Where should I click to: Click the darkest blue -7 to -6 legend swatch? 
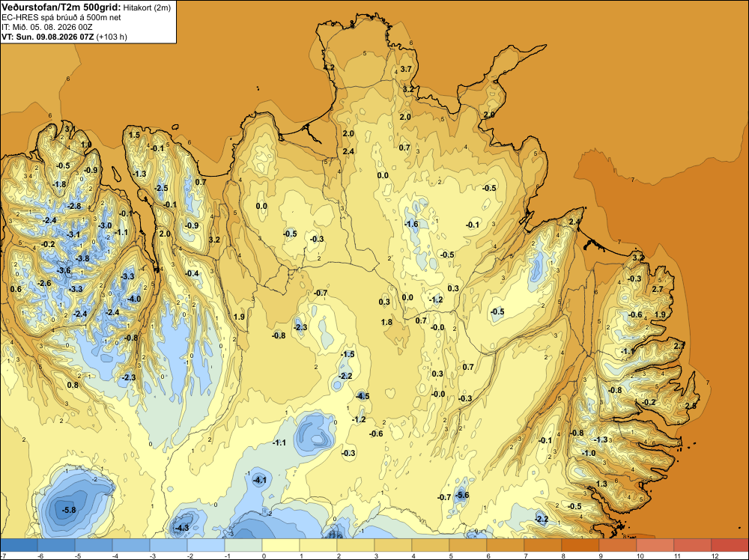tap(19, 545)
